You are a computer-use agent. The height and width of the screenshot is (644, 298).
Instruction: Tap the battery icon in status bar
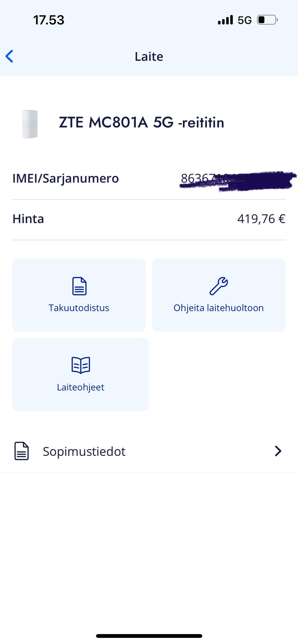pyautogui.click(x=267, y=20)
